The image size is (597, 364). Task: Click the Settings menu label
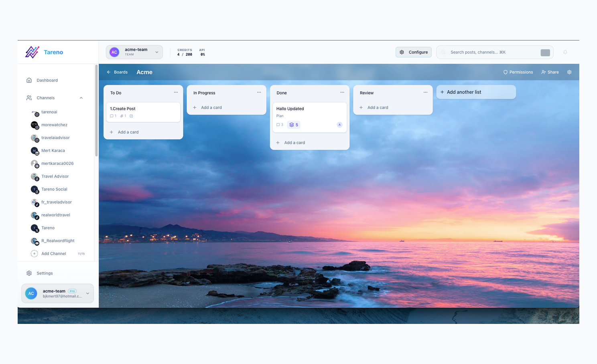tap(45, 273)
